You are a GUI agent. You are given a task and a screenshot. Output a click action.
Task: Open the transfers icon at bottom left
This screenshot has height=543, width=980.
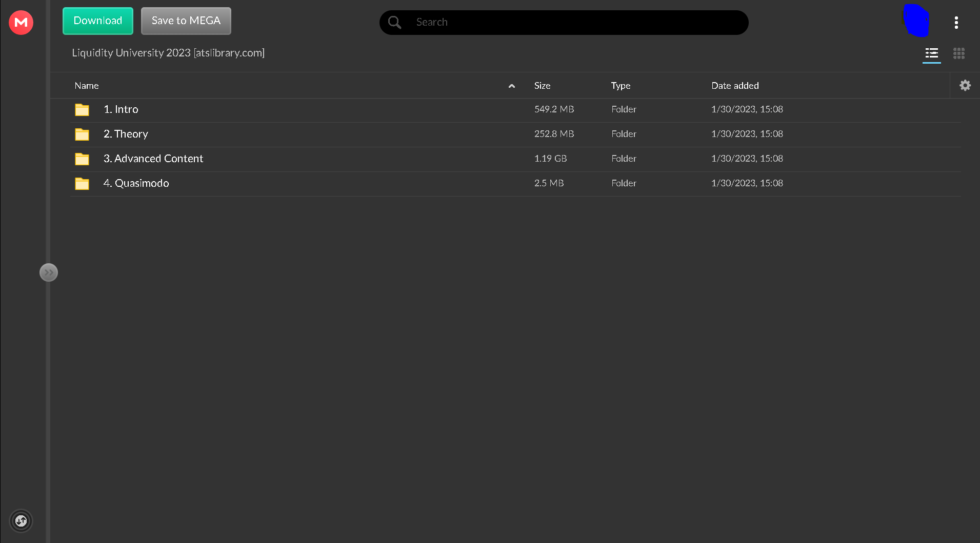click(21, 521)
